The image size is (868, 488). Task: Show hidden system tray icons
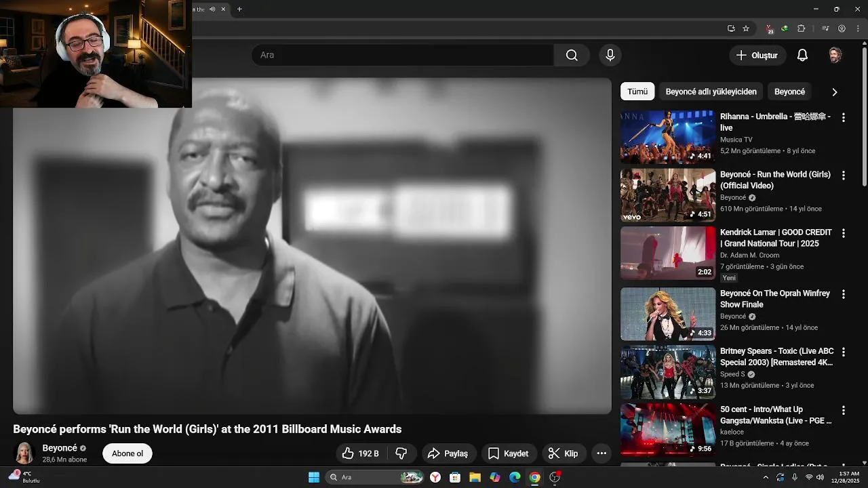pyautogui.click(x=766, y=477)
